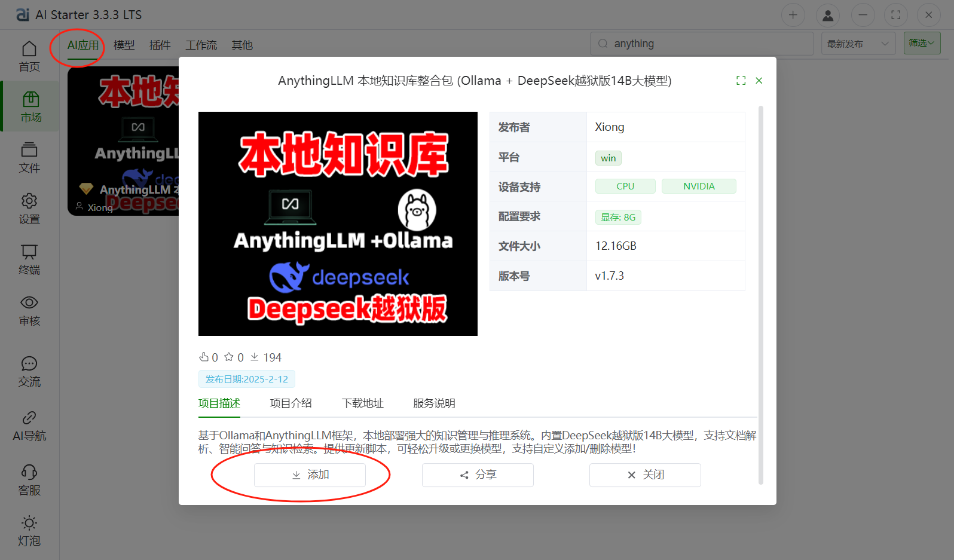The image size is (954, 560).
Task: Open the 最新发布 sort dropdown
Action: point(858,44)
